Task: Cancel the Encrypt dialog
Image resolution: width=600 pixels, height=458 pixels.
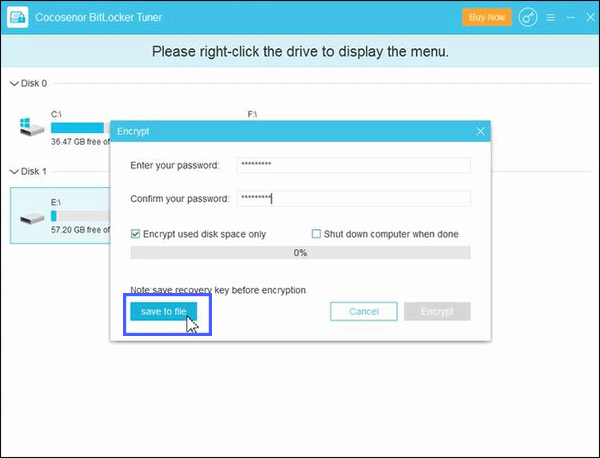Action: [x=364, y=311]
